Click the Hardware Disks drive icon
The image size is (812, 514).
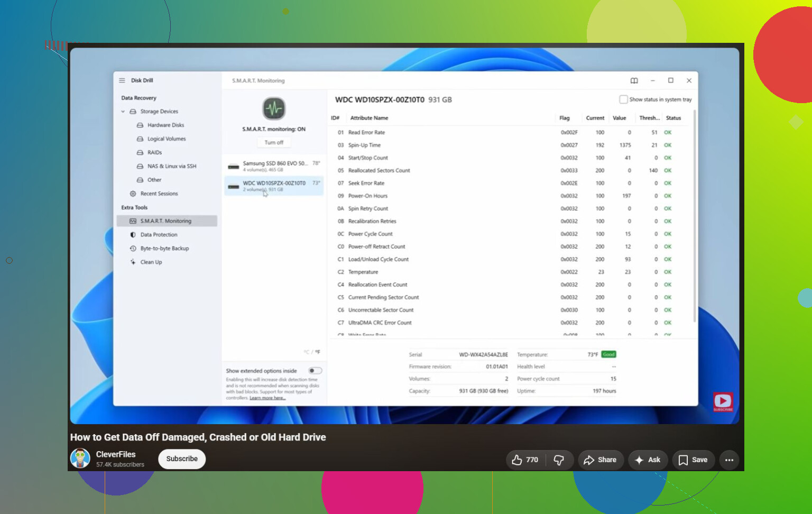pyautogui.click(x=140, y=125)
